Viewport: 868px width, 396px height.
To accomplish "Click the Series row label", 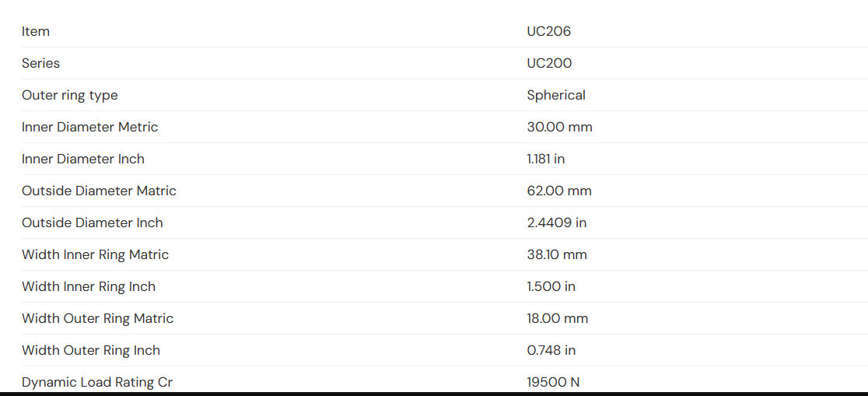I will click(x=40, y=63).
